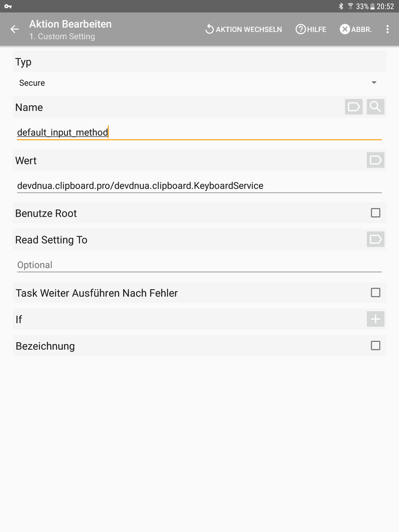Open Hilfe for this action

311,29
